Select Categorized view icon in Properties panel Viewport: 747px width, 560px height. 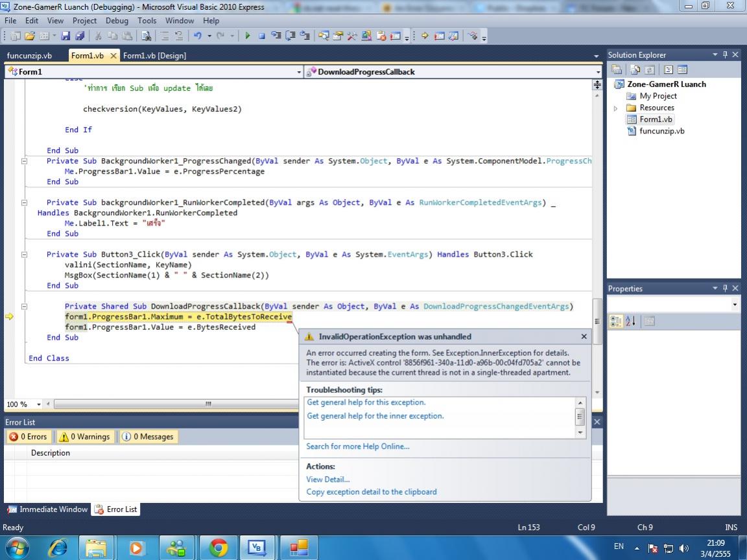click(x=617, y=321)
